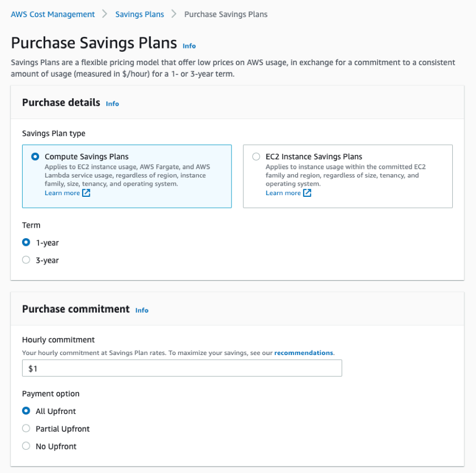Choose Partial Upfront payment option

tap(25, 428)
